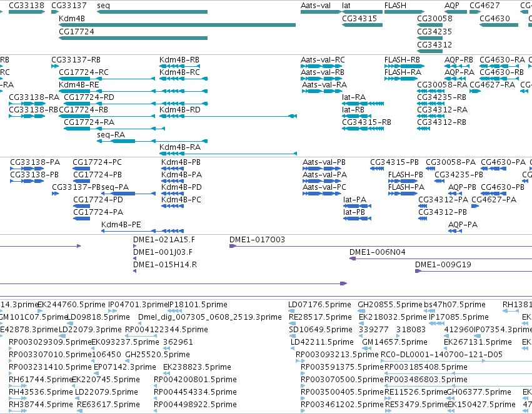
Task: Select the AQP gene label in gene track
Action: pos(452,6)
